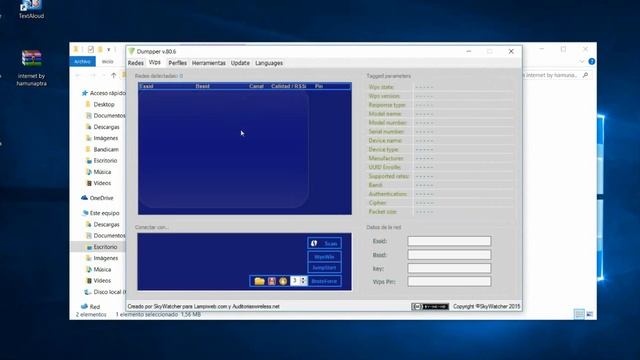Click the Canal column header
This screenshot has width=640, height=360.
tap(256, 86)
